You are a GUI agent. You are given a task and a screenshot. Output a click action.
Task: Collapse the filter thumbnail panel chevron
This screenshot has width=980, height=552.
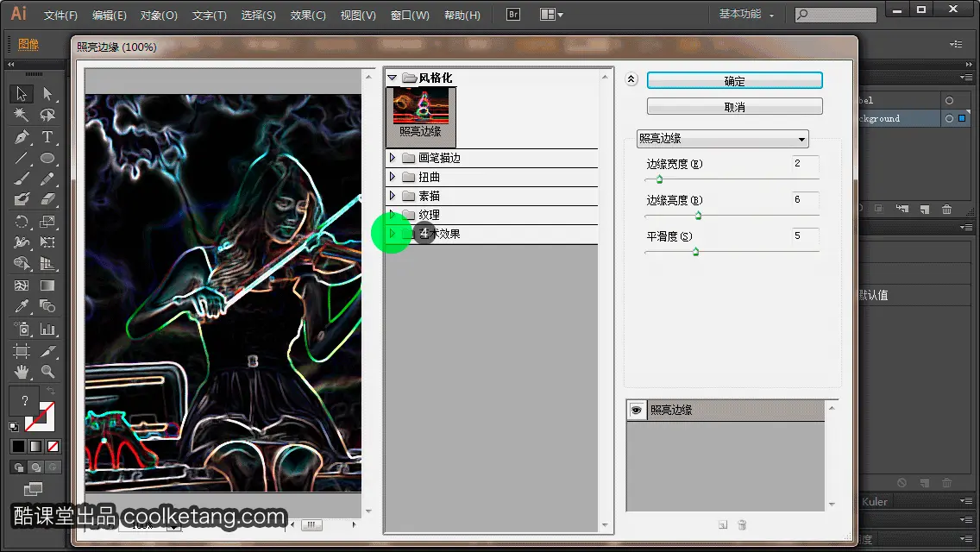point(631,79)
